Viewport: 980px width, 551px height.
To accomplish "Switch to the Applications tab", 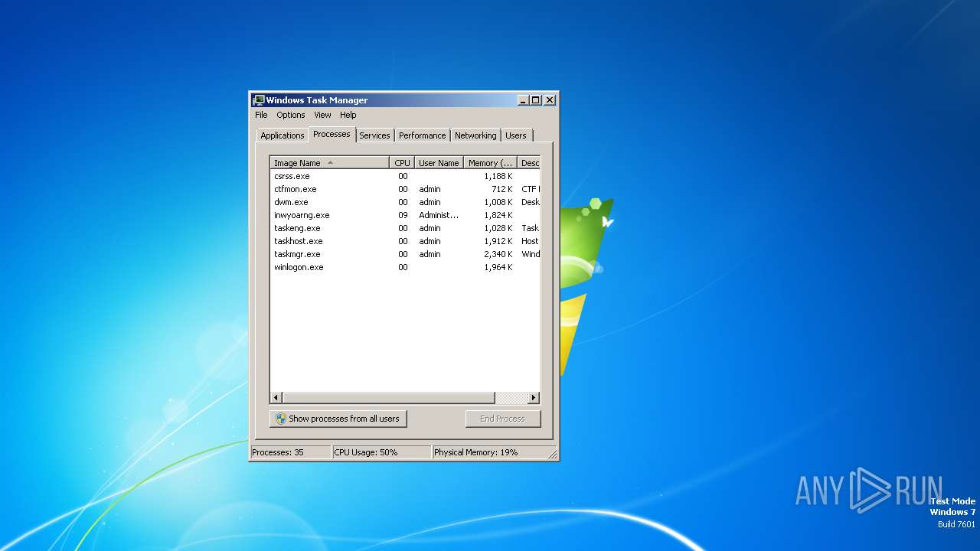I will (x=282, y=135).
